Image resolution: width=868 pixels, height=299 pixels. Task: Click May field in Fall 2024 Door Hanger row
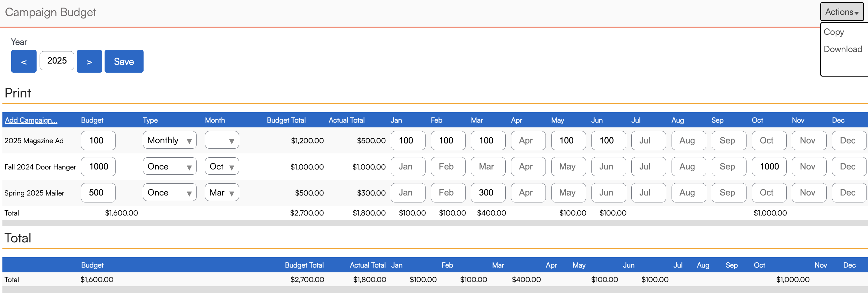[x=568, y=166]
